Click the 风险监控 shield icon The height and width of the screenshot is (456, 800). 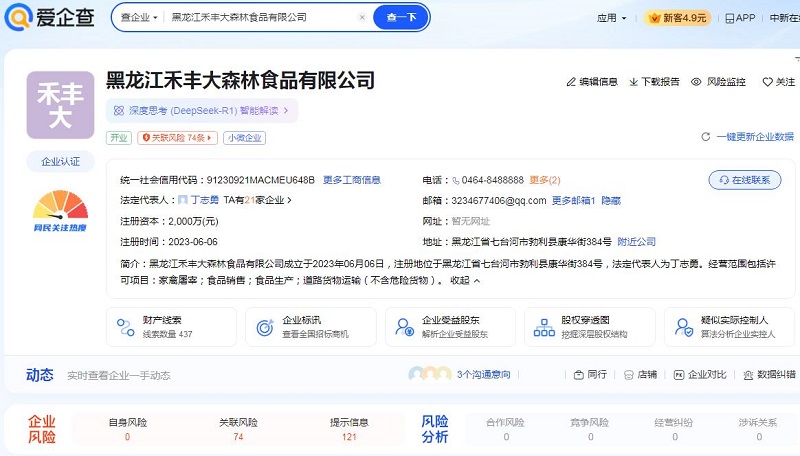coord(697,82)
